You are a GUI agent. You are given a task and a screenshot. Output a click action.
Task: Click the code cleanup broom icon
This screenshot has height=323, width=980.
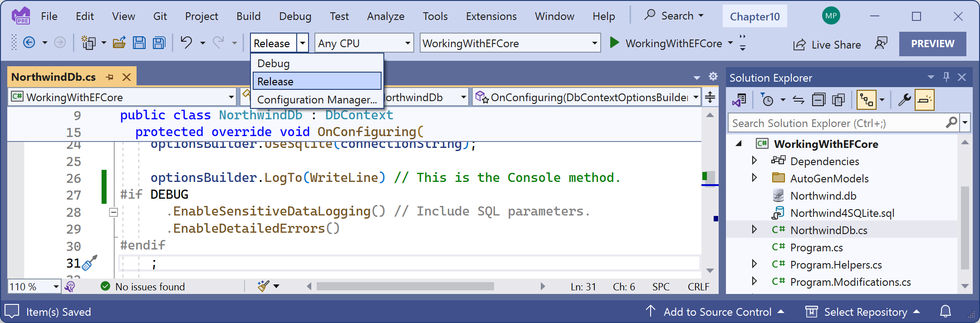(264, 286)
